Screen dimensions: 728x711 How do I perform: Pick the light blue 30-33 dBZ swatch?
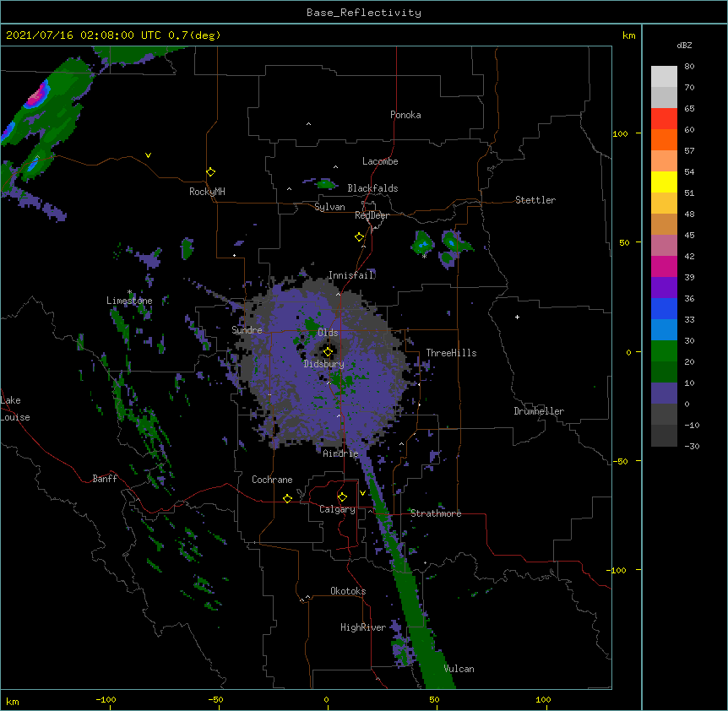tap(664, 330)
